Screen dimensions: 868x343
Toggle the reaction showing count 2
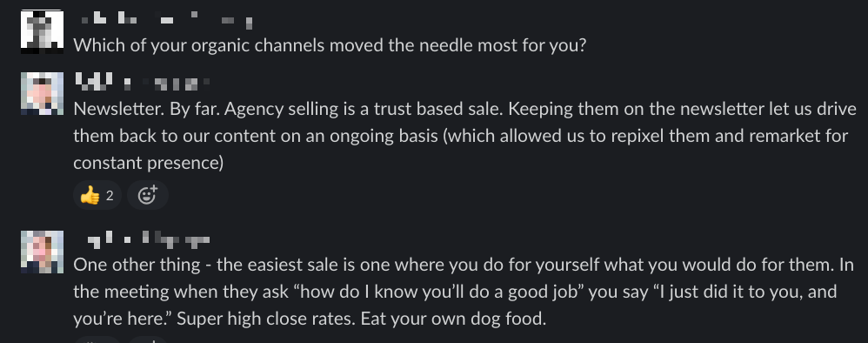[97, 195]
